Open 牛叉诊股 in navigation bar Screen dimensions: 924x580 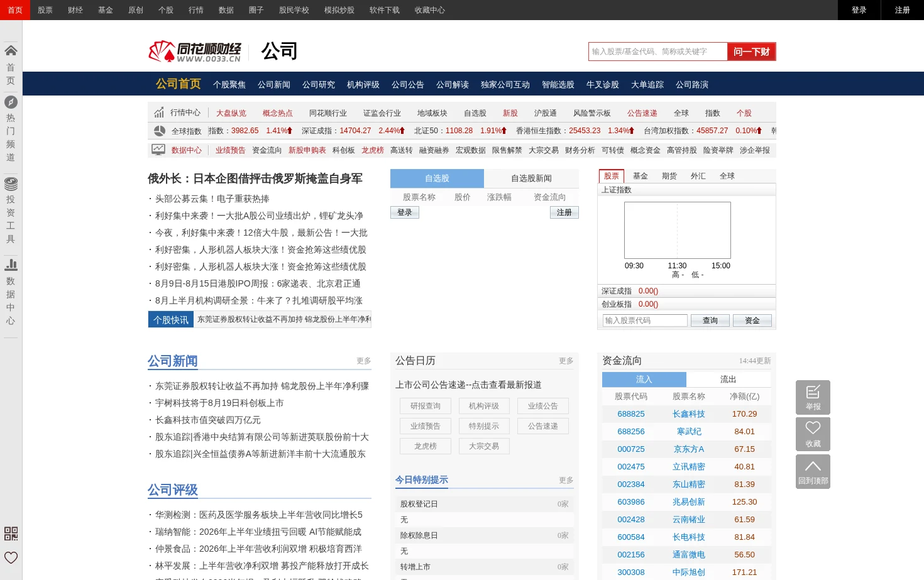coord(603,85)
